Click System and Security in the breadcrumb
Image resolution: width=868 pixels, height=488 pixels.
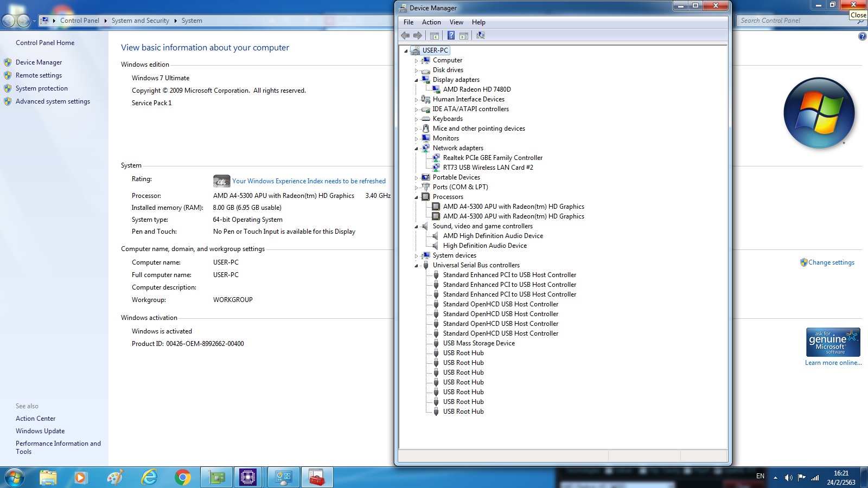coord(140,21)
